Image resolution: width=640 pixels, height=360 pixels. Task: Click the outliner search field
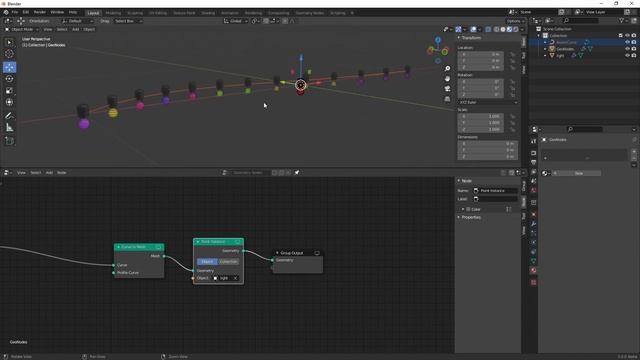pyautogui.click(x=580, y=20)
